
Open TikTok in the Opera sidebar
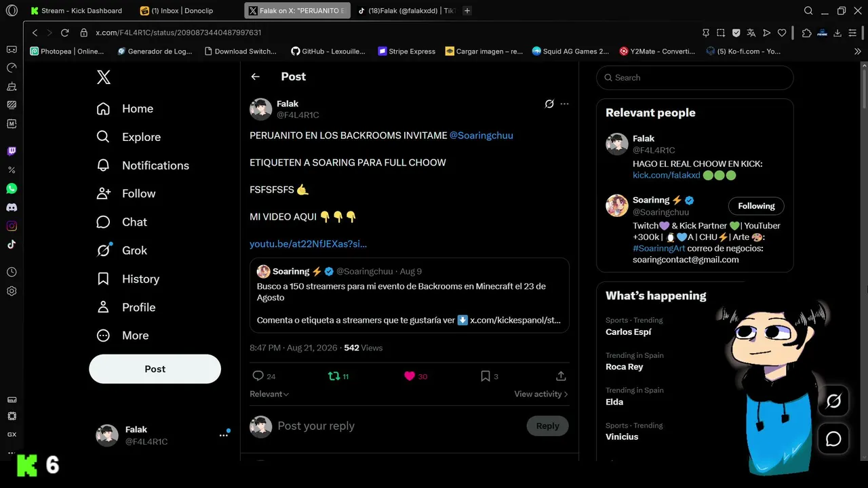(x=12, y=245)
